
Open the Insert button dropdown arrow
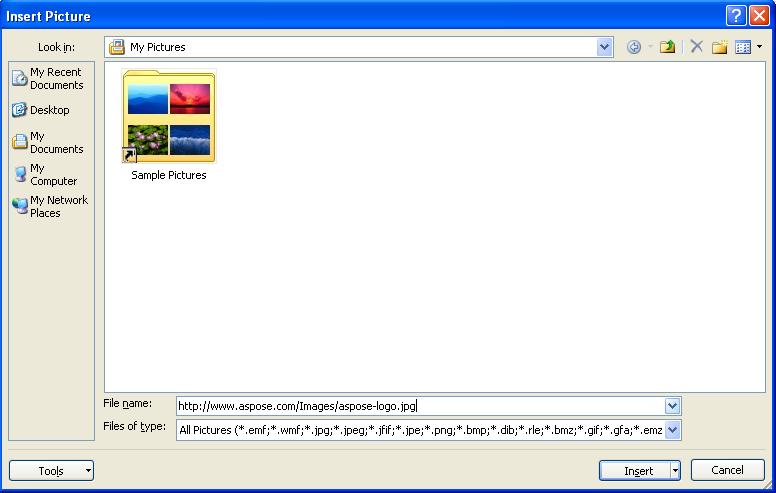(x=676, y=470)
